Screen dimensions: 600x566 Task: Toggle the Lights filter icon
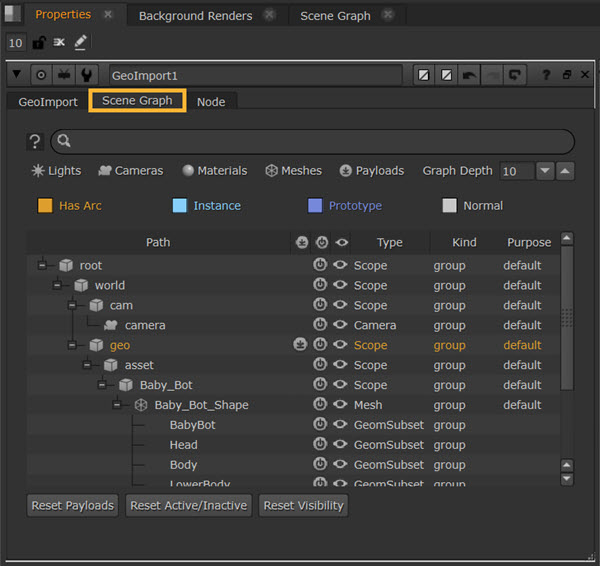point(38,171)
